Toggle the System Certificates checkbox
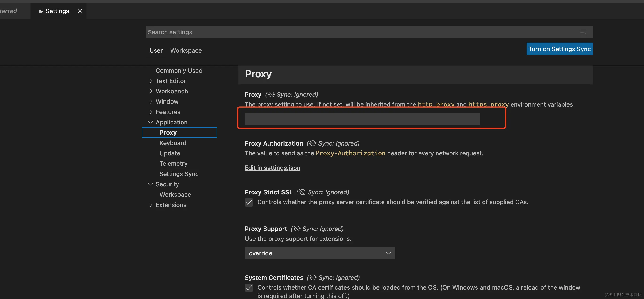The width and height of the screenshot is (644, 299). click(249, 287)
